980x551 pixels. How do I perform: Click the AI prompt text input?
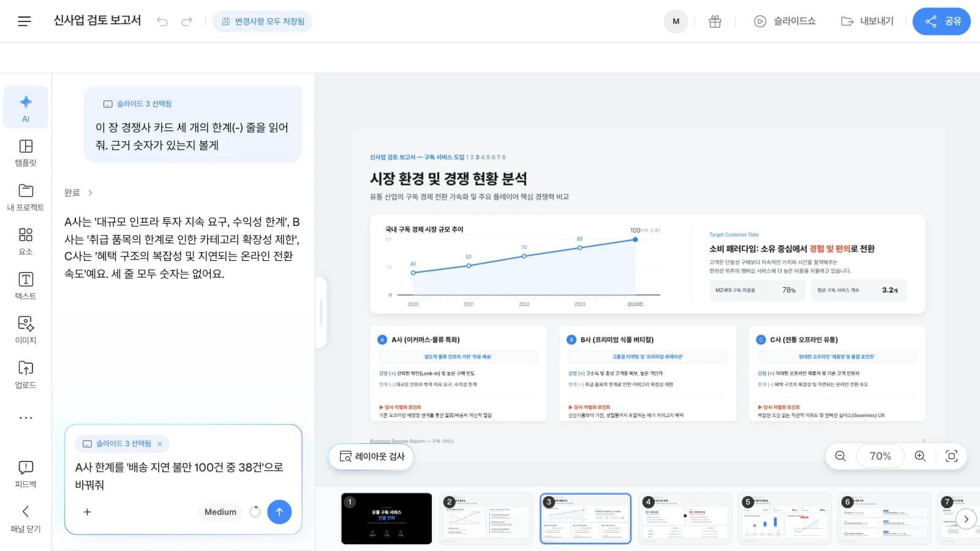[x=183, y=476]
